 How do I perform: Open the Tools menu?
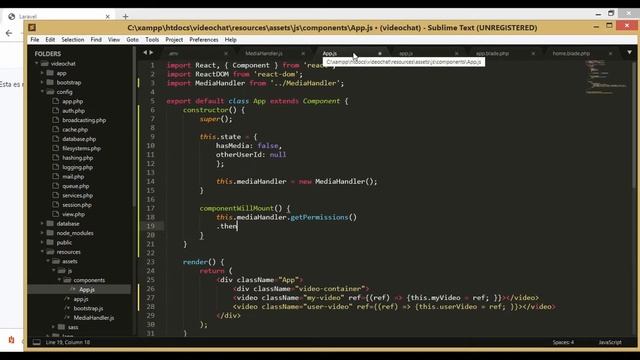pos(152,40)
